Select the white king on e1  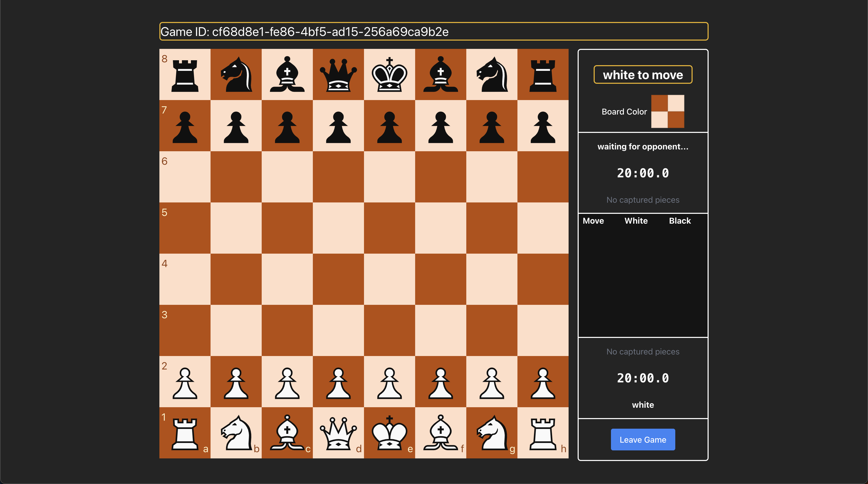[x=390, y=433]
